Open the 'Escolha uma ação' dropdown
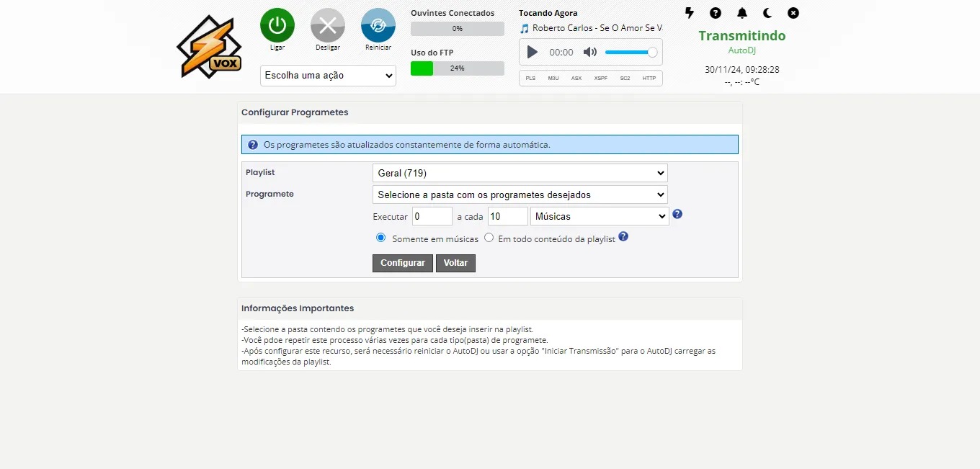Image resolution: width=980 pixels, height=469 pixels. [x=328, y=76]
